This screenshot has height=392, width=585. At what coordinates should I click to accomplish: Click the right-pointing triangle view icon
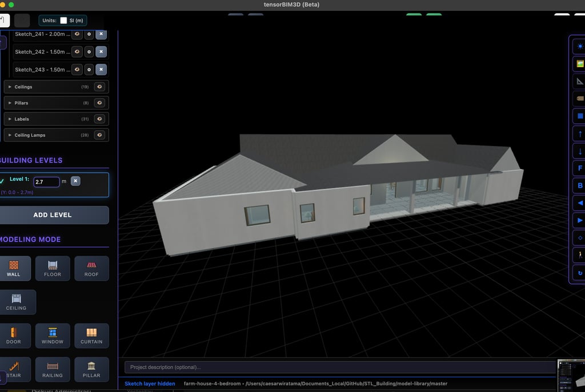pos(579,220)
